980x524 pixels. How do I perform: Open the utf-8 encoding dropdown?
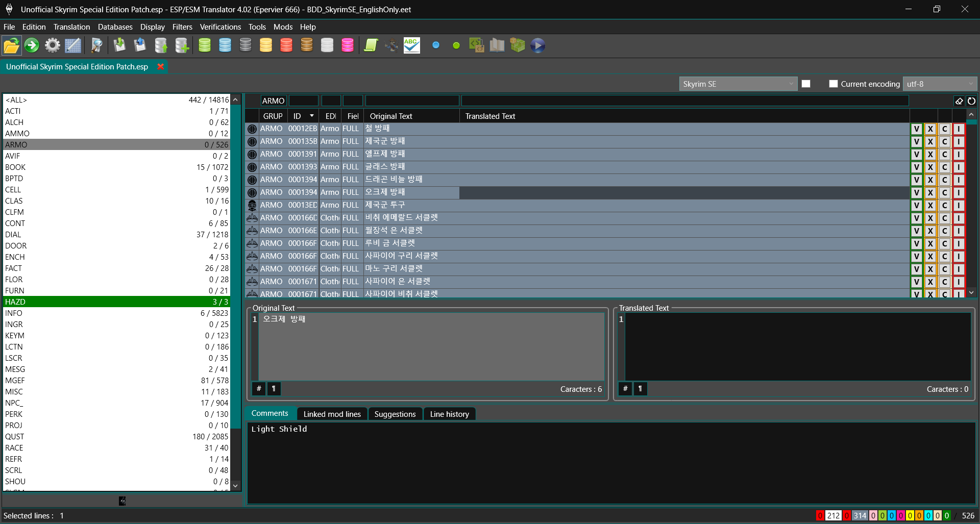click(x=940, y=84)
